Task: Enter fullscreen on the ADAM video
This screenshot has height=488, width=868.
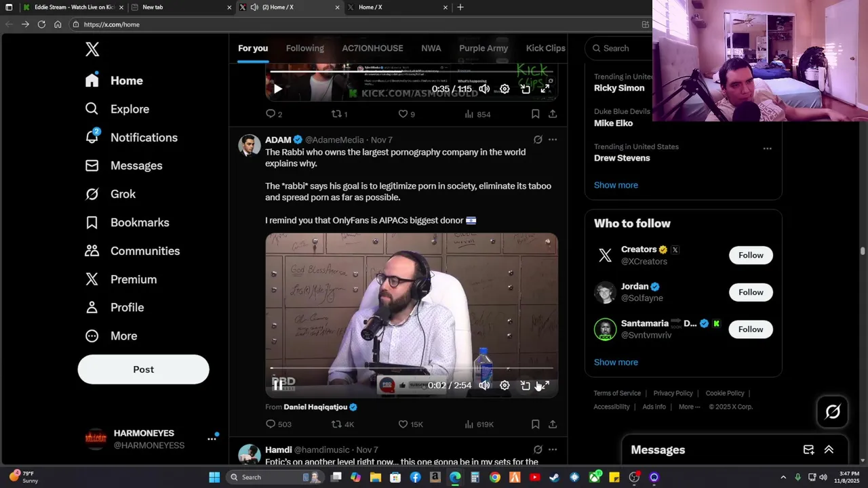Action: point(545,385)
